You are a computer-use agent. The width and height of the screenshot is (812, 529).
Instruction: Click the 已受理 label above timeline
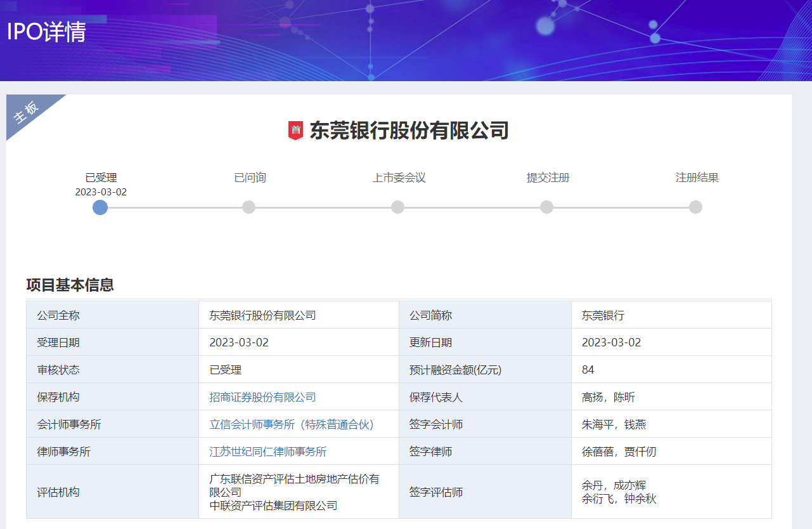101,178
